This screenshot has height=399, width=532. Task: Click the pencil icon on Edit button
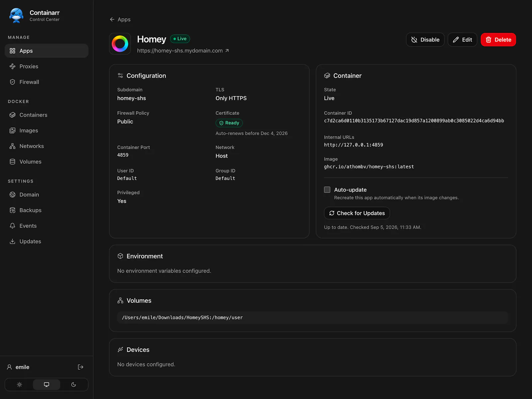coord(456,40)
